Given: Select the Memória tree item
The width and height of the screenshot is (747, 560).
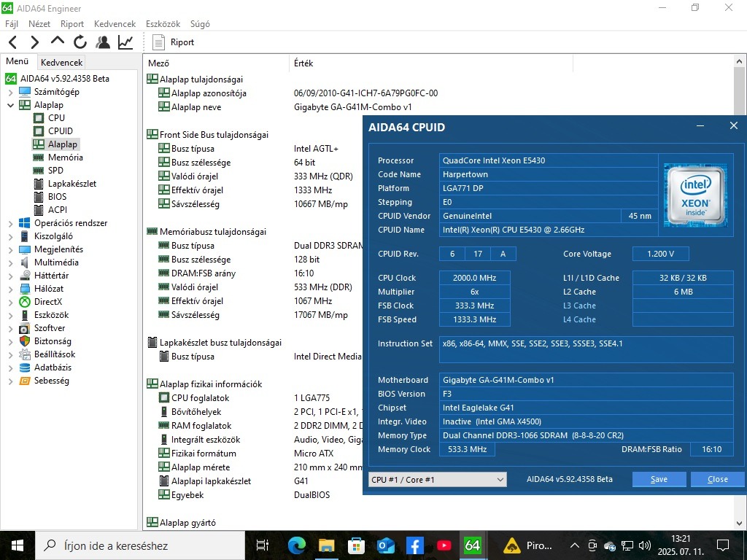Looking at the screenshot, I should [x=65, y=157].
